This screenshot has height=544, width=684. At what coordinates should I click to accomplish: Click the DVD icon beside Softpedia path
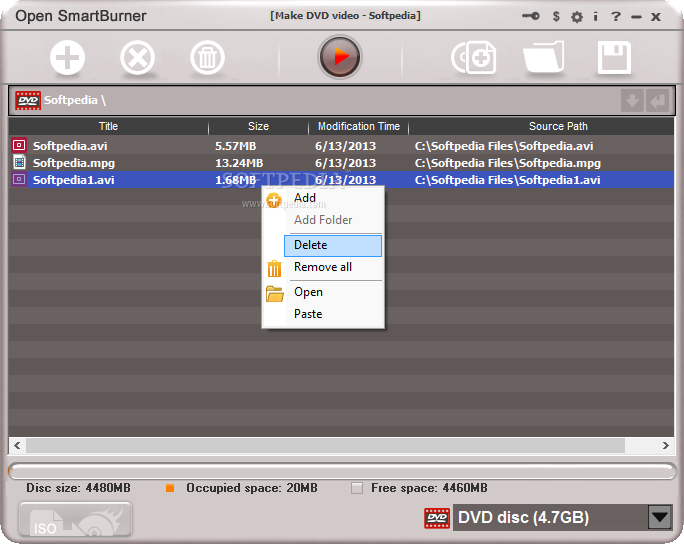click(28, 100)
